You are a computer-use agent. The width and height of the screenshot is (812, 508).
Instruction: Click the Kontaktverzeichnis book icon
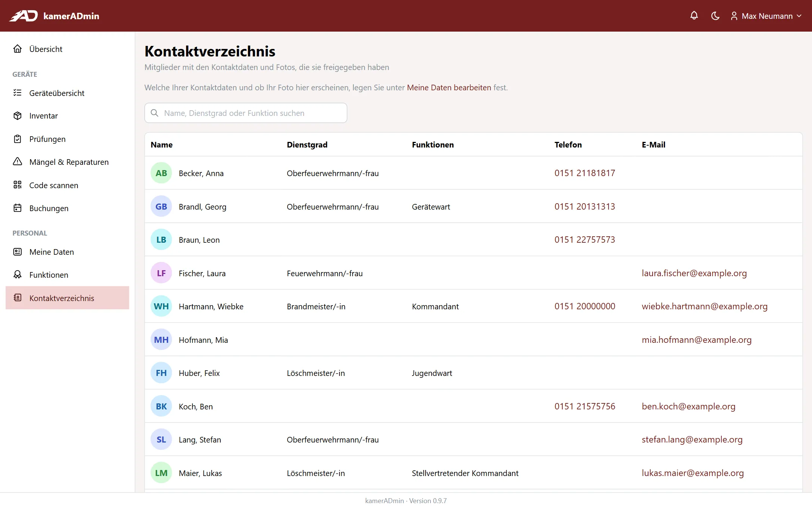17,298
